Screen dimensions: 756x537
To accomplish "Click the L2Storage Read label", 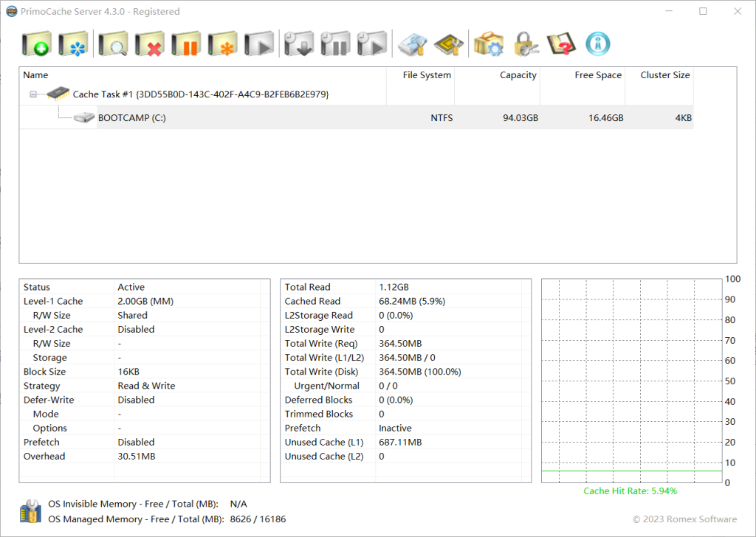I will [x=319, y=316].
